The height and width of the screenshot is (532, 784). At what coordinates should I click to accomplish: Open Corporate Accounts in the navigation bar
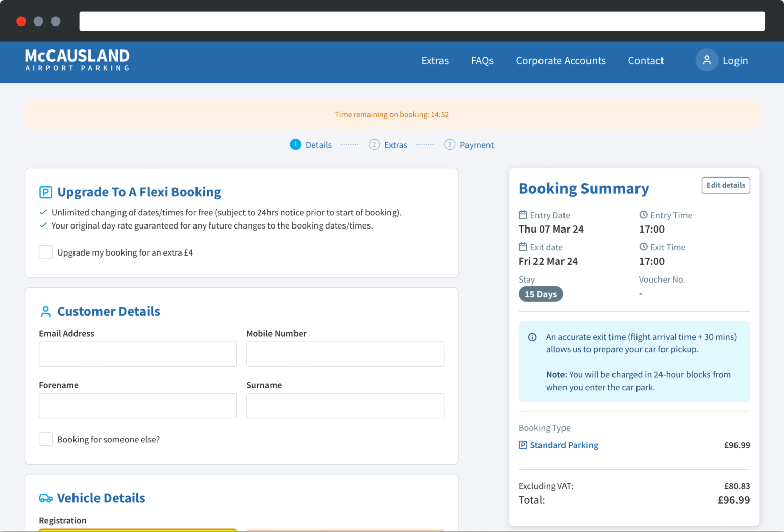(560, 61)
